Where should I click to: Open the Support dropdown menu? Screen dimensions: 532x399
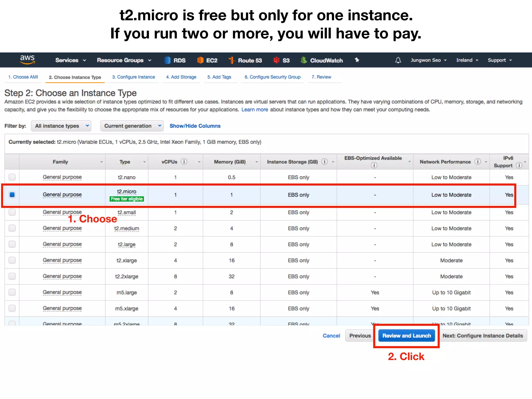click(500, 60)
